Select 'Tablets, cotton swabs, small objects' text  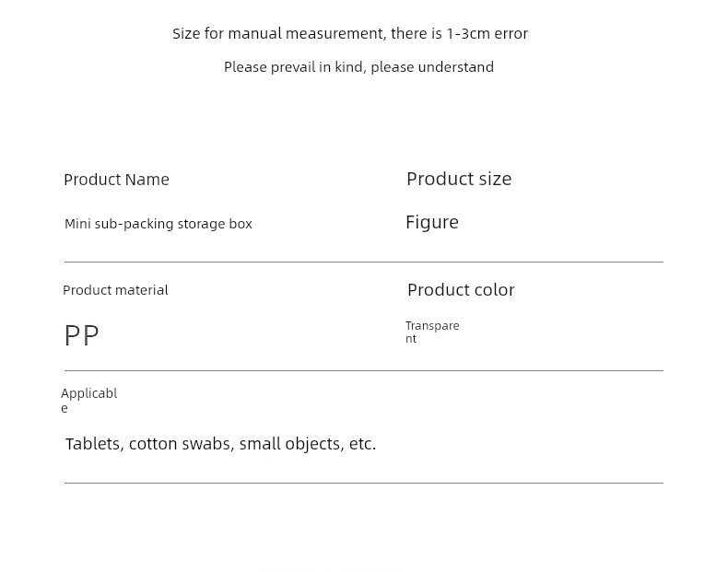[205, 444]
